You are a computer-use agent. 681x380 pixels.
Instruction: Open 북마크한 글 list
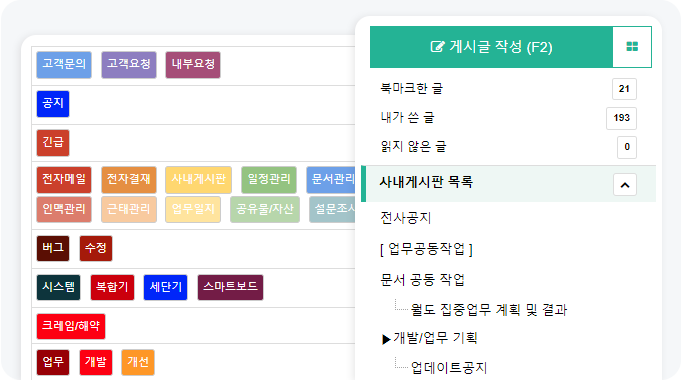(411, 89)
